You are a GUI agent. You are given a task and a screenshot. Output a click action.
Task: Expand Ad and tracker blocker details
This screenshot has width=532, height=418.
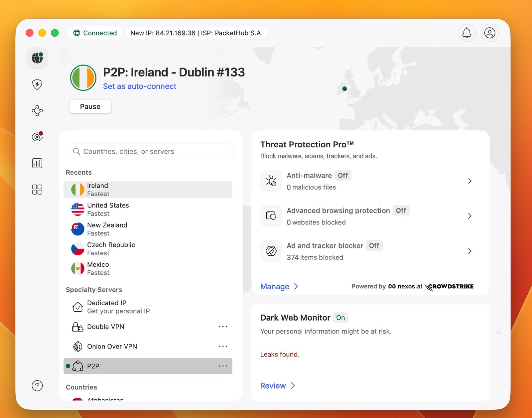[470, 251]
